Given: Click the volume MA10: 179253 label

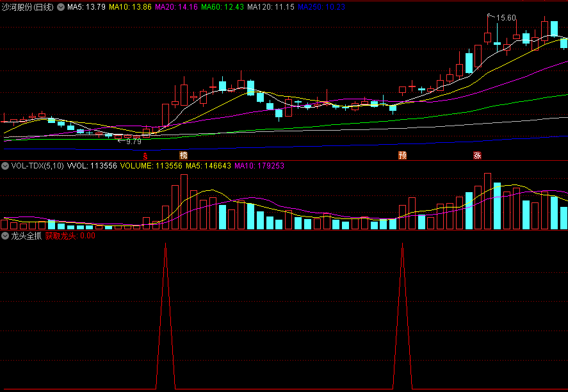Looking at the screenshot, I should pos(259,166).
